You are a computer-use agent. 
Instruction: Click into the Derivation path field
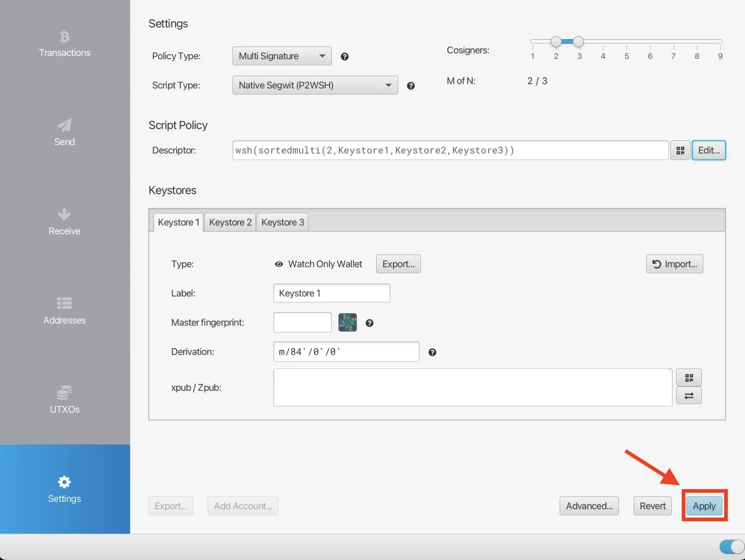tap(346, 352)
